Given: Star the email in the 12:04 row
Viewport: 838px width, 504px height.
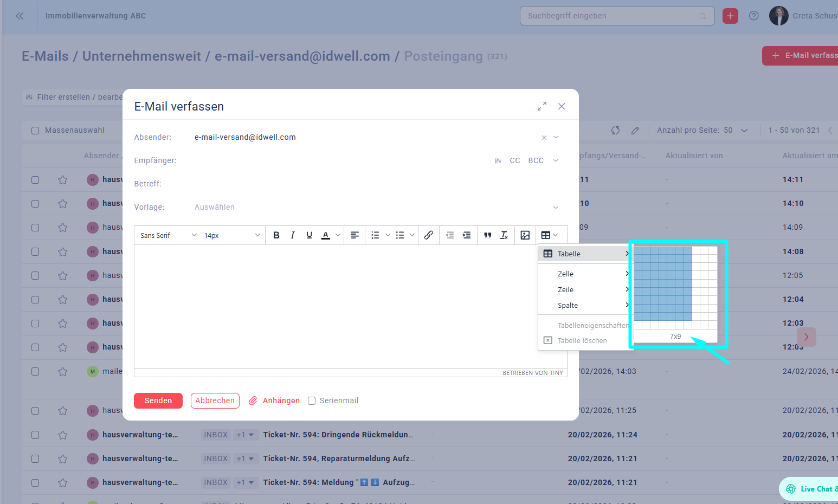Looking at the screenshot, I should click(x=63, y=300).
